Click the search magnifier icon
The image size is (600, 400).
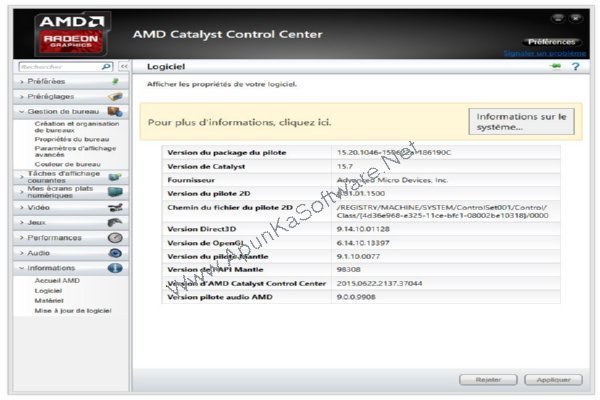pos(106,67)
